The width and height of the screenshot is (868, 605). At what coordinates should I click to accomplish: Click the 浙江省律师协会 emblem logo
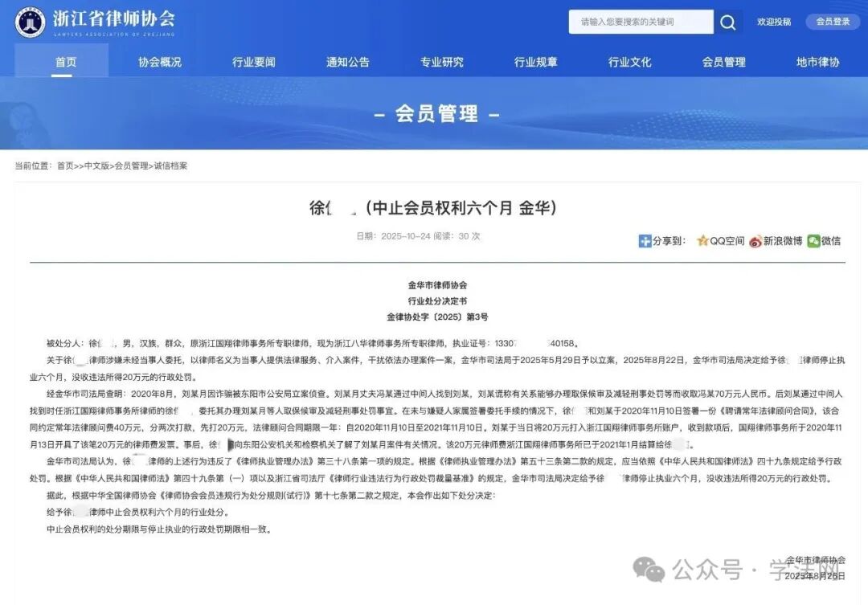tap(30, 22)
